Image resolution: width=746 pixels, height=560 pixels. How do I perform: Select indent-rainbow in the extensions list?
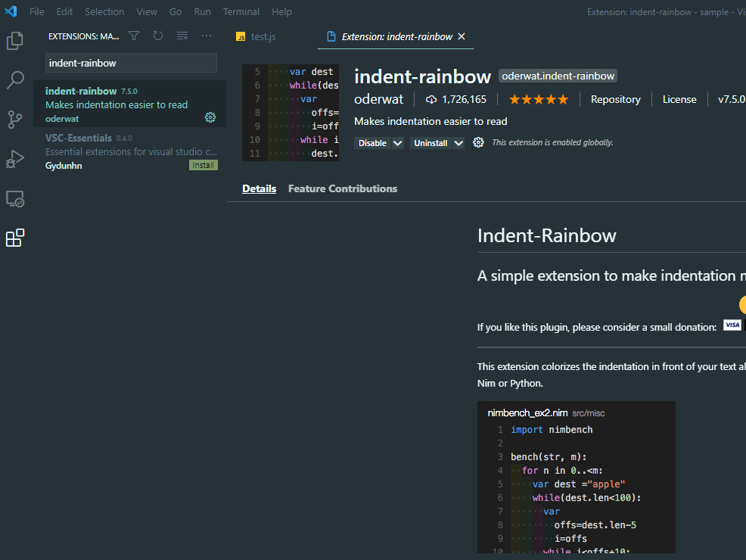(x=129, y=104)
